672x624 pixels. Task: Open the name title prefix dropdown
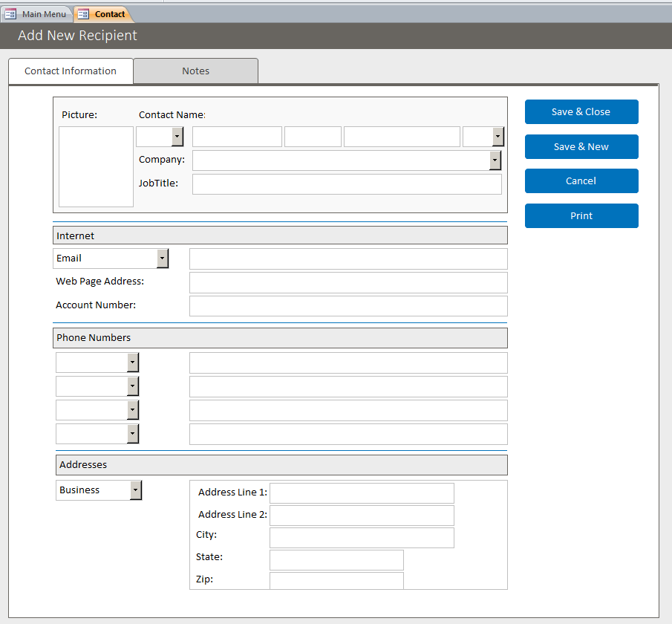[177, 137]
